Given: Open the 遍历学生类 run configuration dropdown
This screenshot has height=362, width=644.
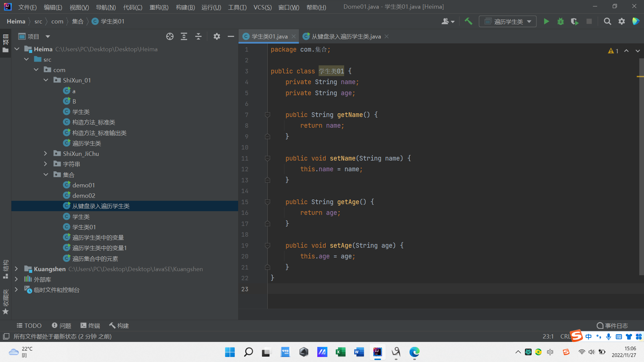Looking at the screenshot, I should coord(507,21).
